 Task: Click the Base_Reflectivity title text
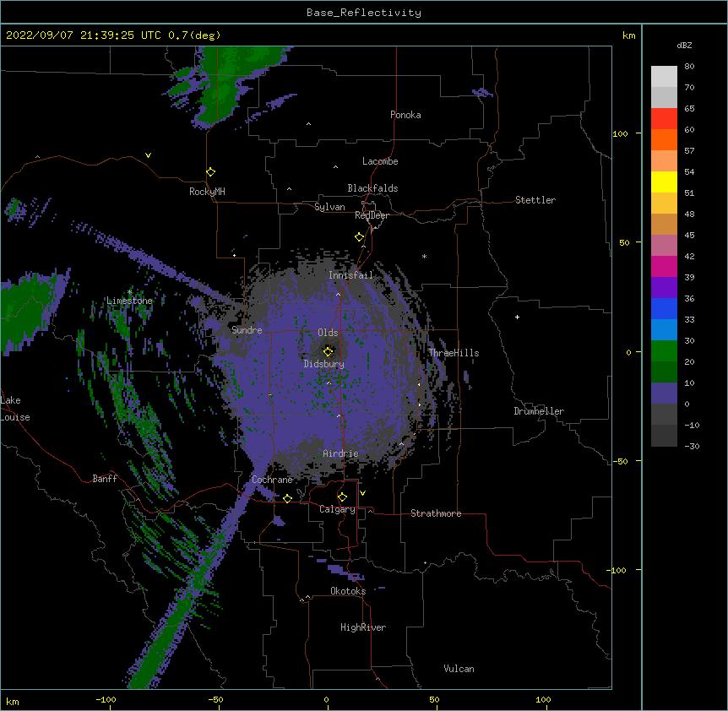click(364, 13)
